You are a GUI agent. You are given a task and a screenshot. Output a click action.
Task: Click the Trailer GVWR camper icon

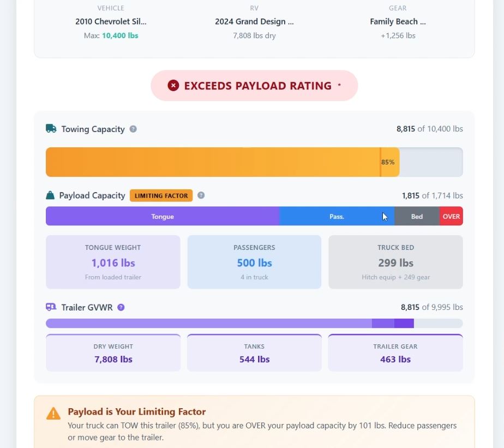51,307
